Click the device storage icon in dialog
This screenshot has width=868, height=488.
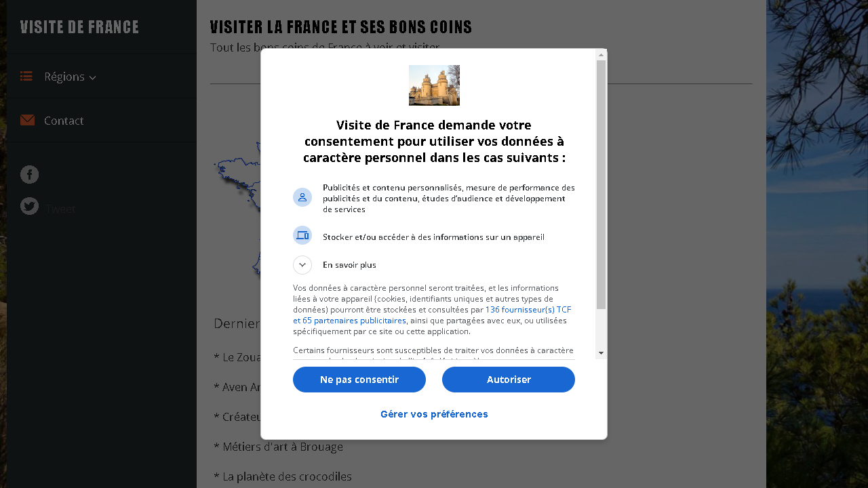coord(302,235)
